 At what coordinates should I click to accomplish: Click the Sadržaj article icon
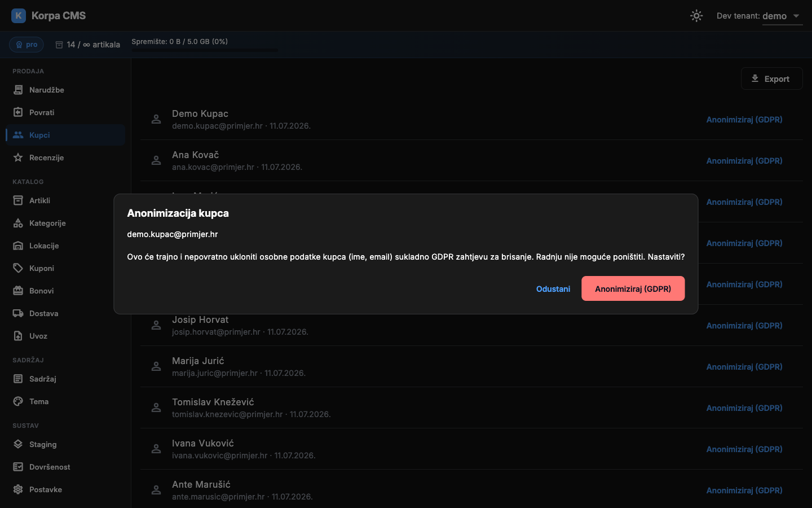18,379
